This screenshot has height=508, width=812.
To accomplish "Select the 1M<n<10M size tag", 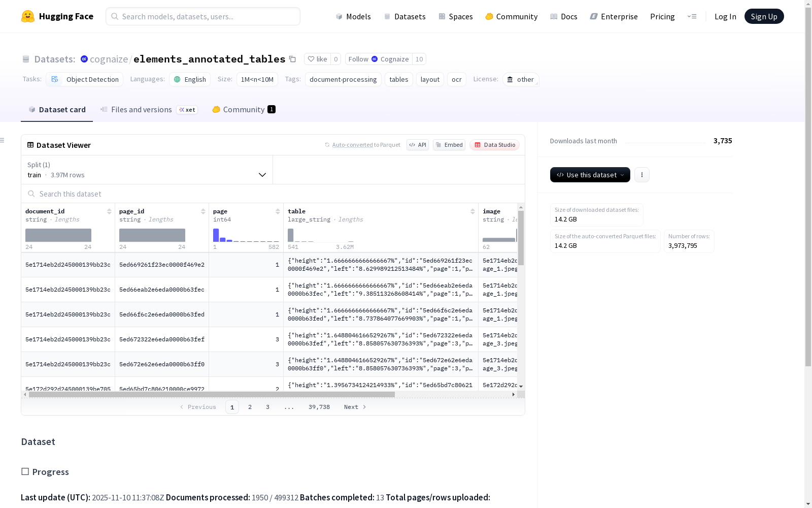I will pyautogui.click(x=257, y=79).
